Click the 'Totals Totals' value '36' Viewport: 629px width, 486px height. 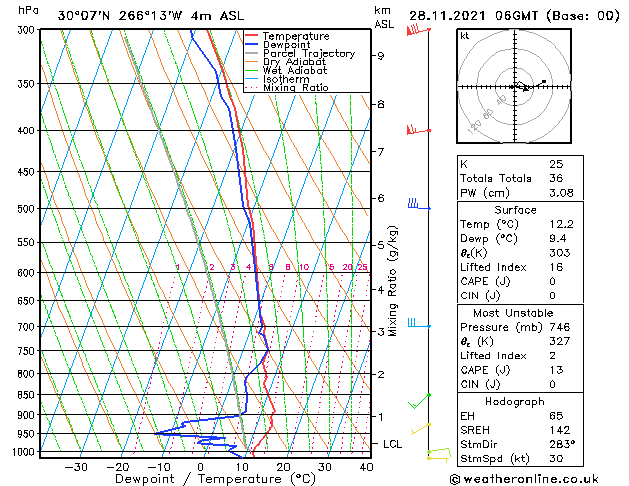[x=556, y=178]
